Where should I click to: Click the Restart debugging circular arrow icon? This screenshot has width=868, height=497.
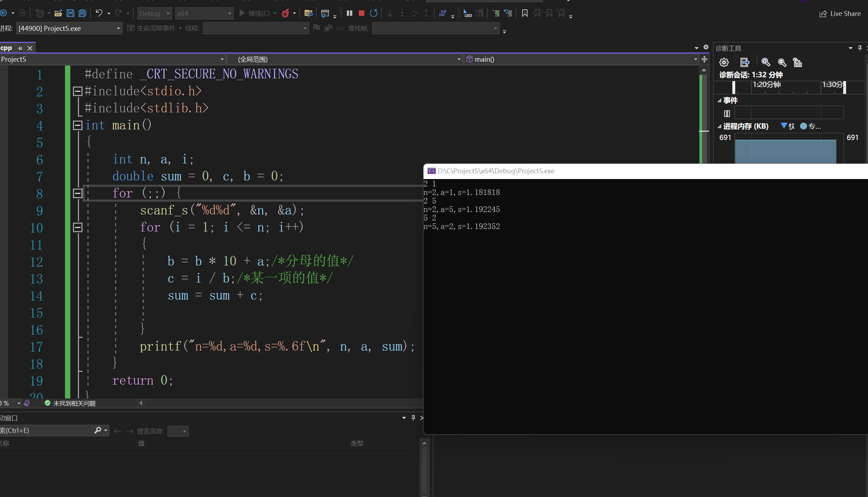[x=374, y=13]
